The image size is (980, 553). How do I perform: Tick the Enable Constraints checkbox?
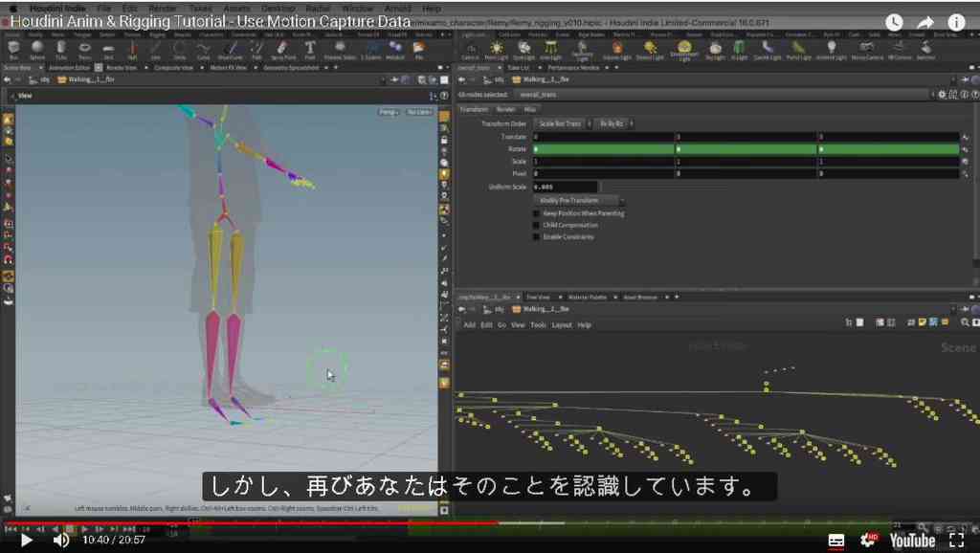click(536, 237)
